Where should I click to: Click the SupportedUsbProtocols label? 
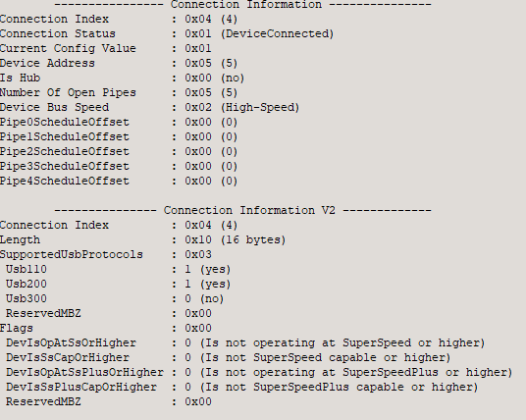coord(72,255)
